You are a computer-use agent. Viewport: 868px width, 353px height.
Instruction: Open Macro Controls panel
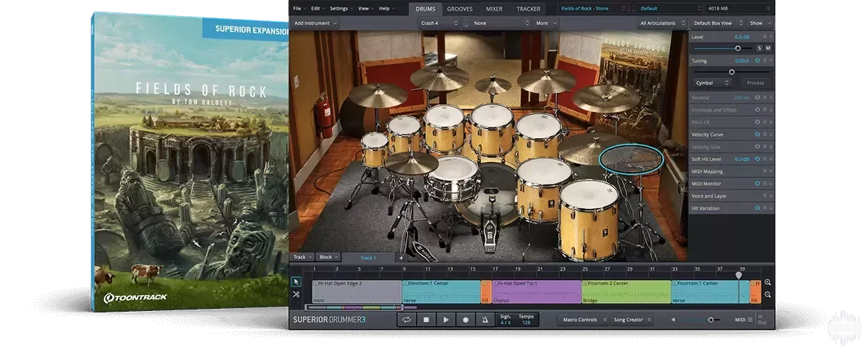coord(582,320)
